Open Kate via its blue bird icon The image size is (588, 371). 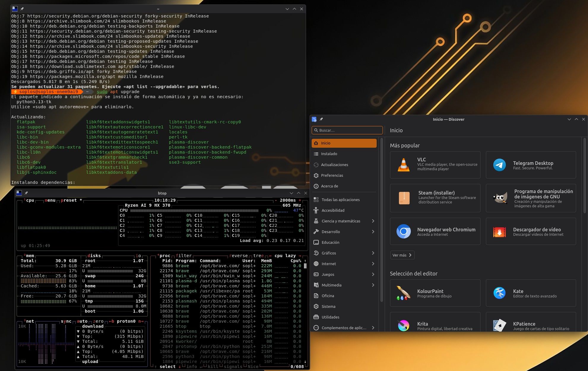[x=500, y=293]
